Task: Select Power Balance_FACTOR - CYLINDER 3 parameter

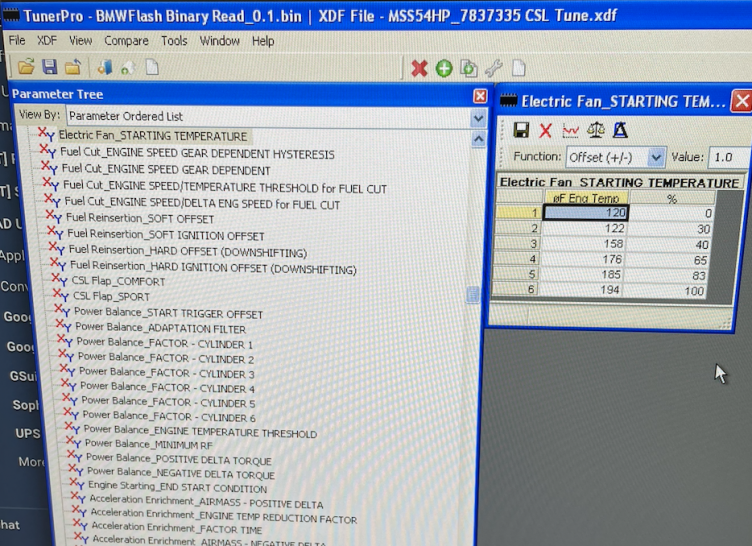Action: (166, 374)
